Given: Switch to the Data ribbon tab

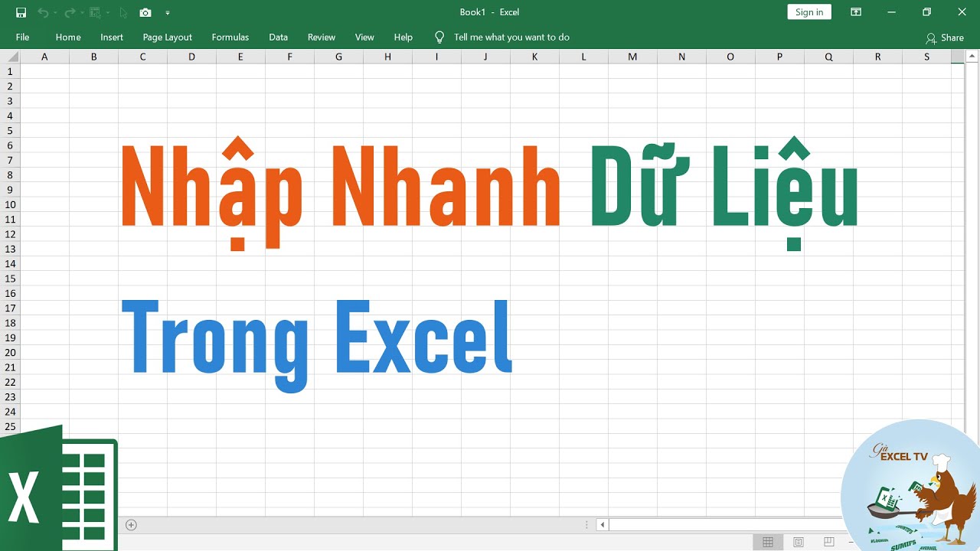Looking at the screenshot, I should click(279, 37).
